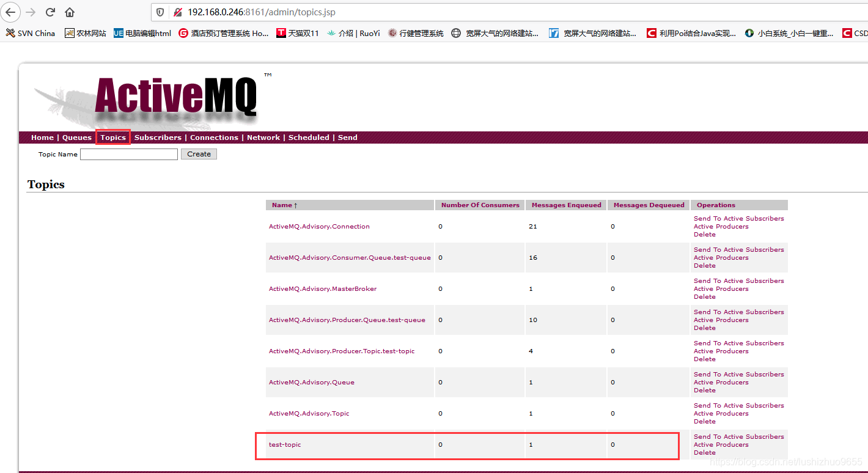This screenshot has height=473, width=868.
Task: Open the test-topic link
Action: point(285,445)
